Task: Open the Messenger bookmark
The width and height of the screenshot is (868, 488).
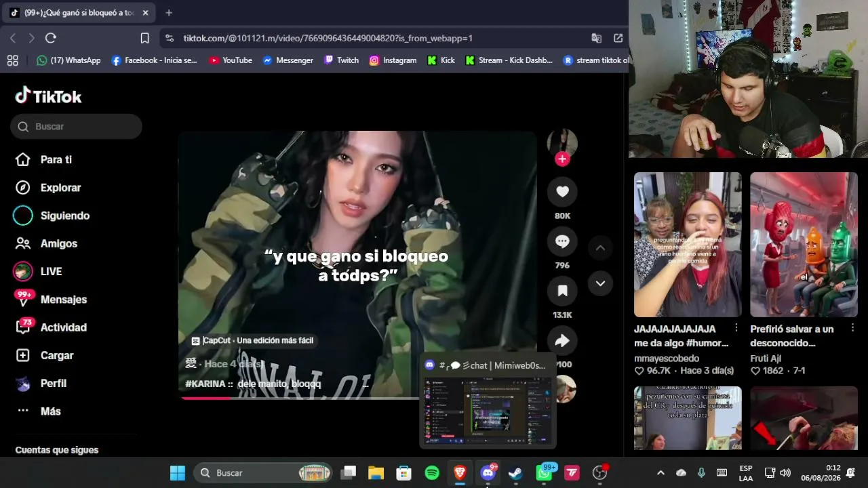Action: coord(288,60)
